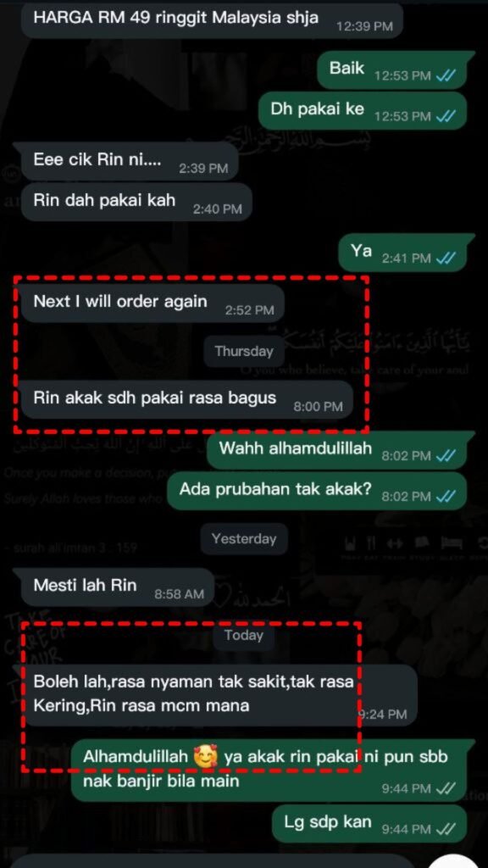Viewport: 488px width, 868px height.
Task: Tap the 'Next I will order again' message
Action: point(152,303)
